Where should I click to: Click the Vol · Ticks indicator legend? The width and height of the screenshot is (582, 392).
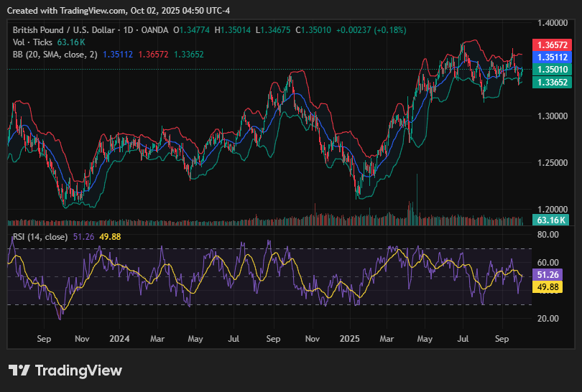pos(33,42)
